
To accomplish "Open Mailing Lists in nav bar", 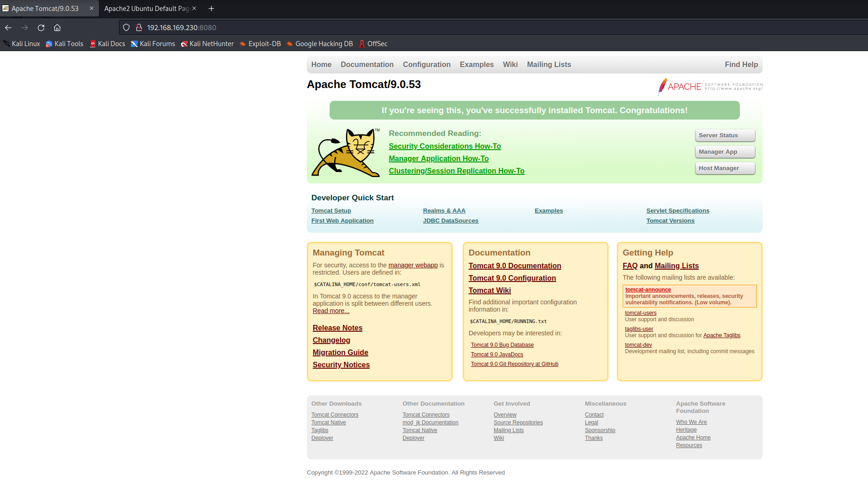I will click(549, 65).
